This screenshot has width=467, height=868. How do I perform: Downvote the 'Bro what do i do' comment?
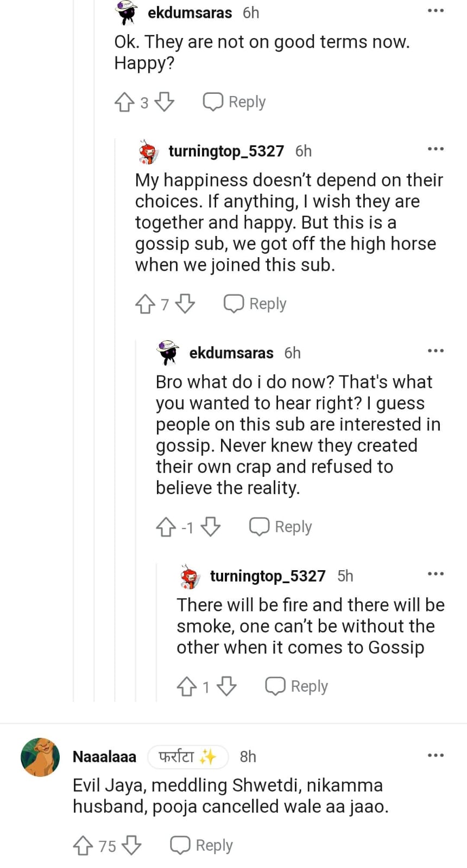[211, 526]
